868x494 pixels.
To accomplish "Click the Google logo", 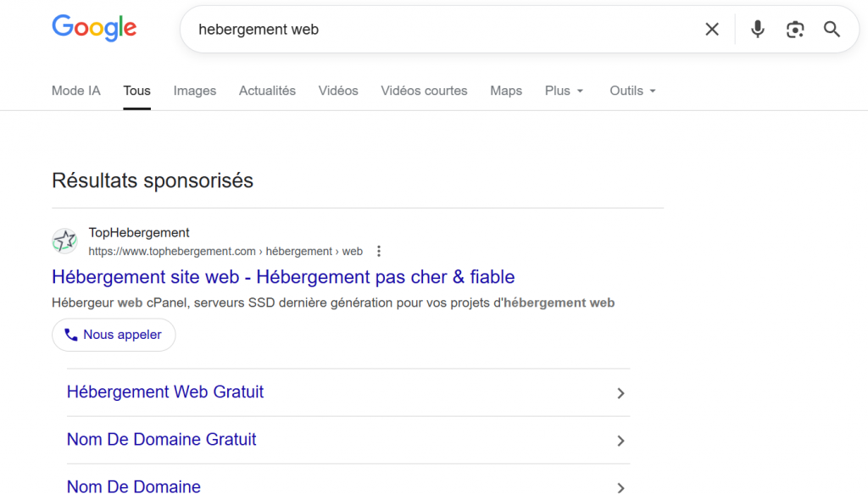I will 94,28.
